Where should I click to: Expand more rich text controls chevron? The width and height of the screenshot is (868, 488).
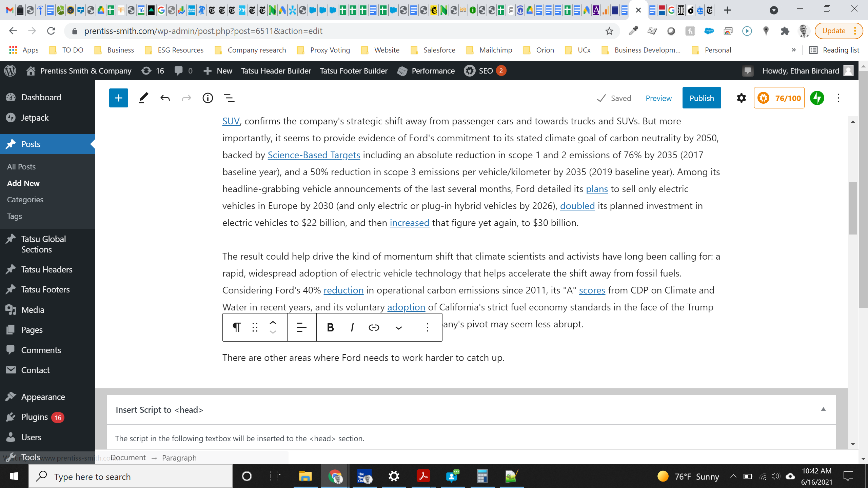pos(399,328)
